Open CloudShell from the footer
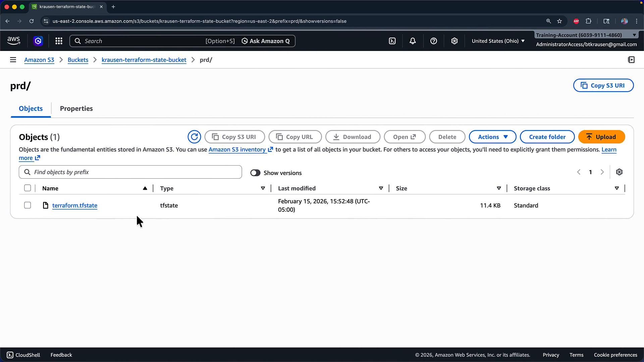This screenshot has height=362, width=644. click(23, 355)
